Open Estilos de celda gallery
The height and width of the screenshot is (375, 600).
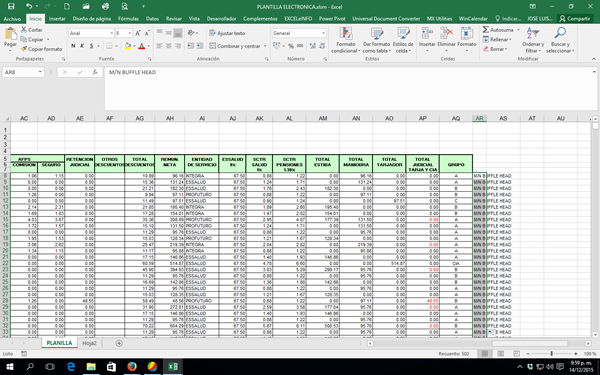(x=403, y=40)
